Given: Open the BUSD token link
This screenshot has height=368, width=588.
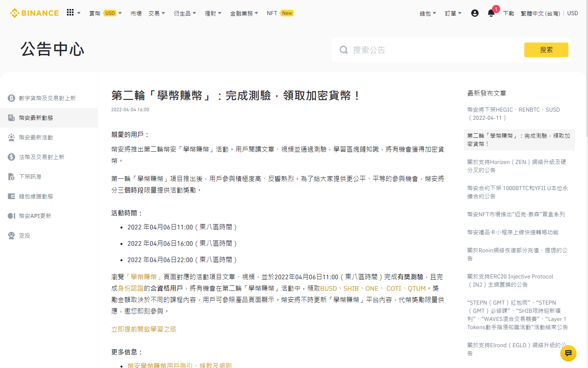Looking at the screenshot, I should click(x=329, y=288).
